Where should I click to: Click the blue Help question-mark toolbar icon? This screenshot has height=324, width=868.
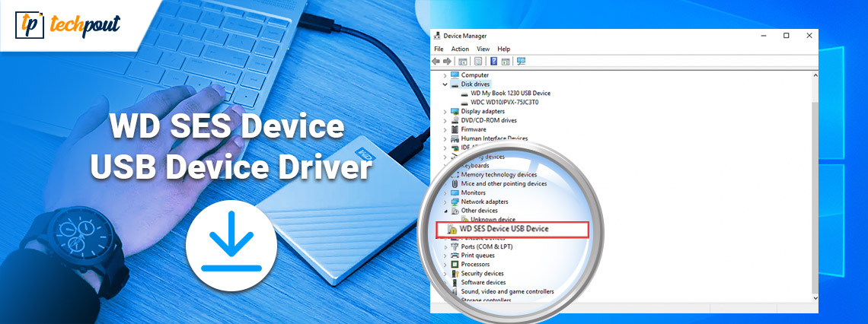point(494,62)
